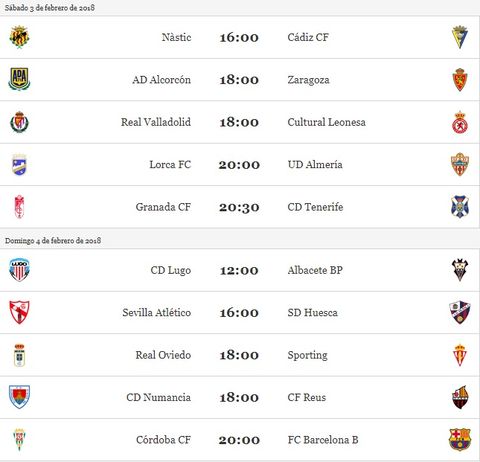Image resolution: width=480 pixels, height=462 pixels.
Task: Select the Zaragoza club crest
Action: pos(460,80)
